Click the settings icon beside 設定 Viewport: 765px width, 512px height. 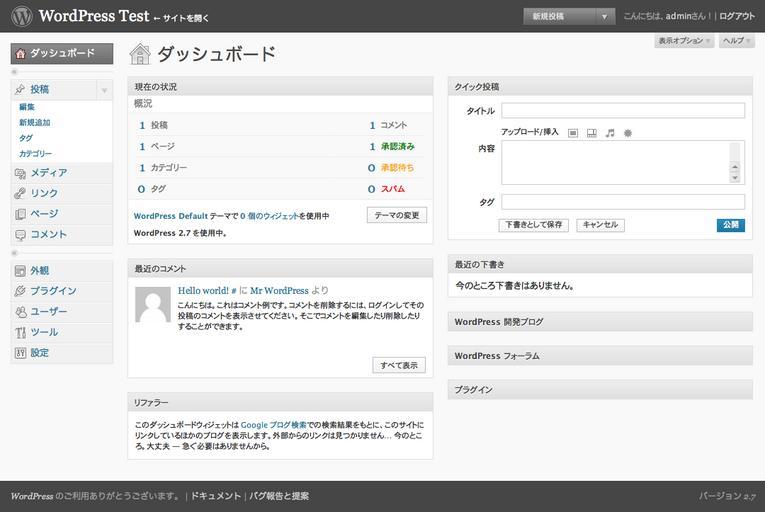click(20, 353)
